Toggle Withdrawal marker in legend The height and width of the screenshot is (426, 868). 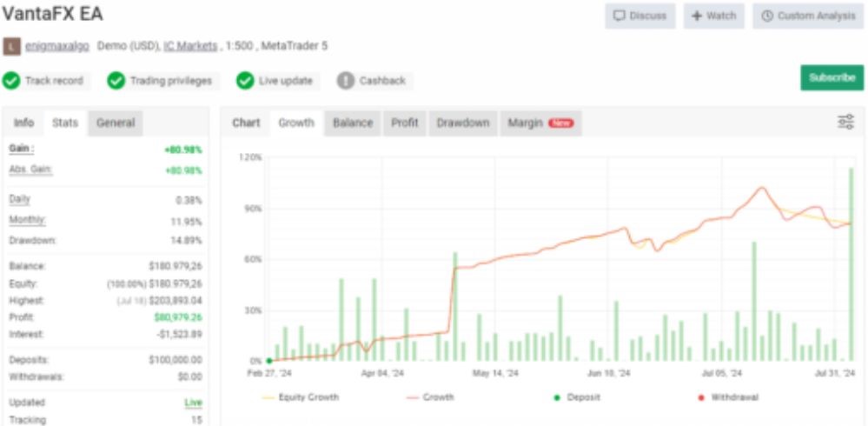pos(728,397)
